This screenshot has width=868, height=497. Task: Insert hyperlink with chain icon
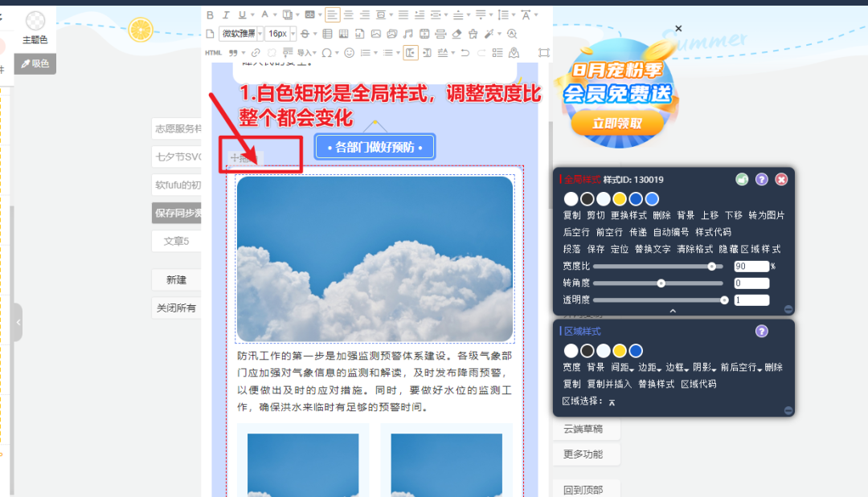tap(256, 53)
